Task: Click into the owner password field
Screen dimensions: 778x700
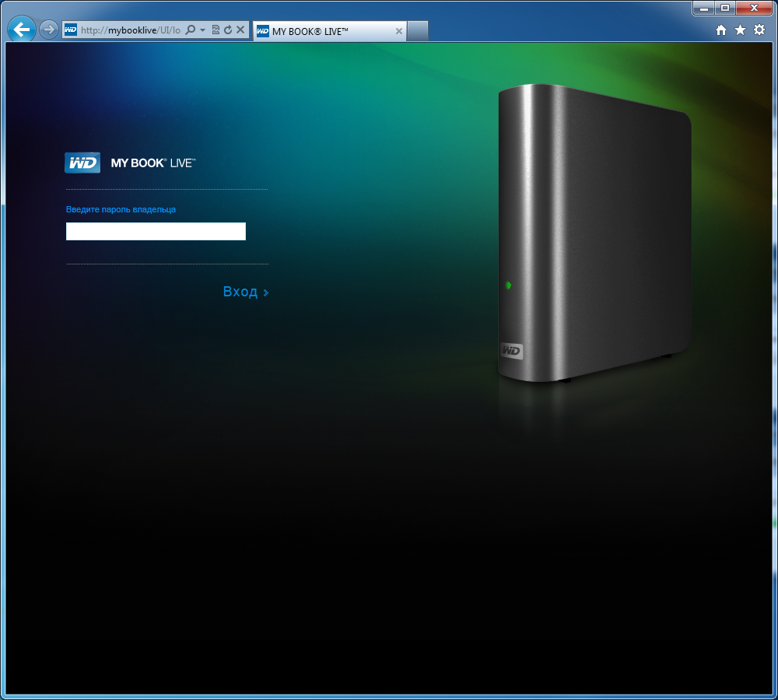Action: [x=156, y=231]
